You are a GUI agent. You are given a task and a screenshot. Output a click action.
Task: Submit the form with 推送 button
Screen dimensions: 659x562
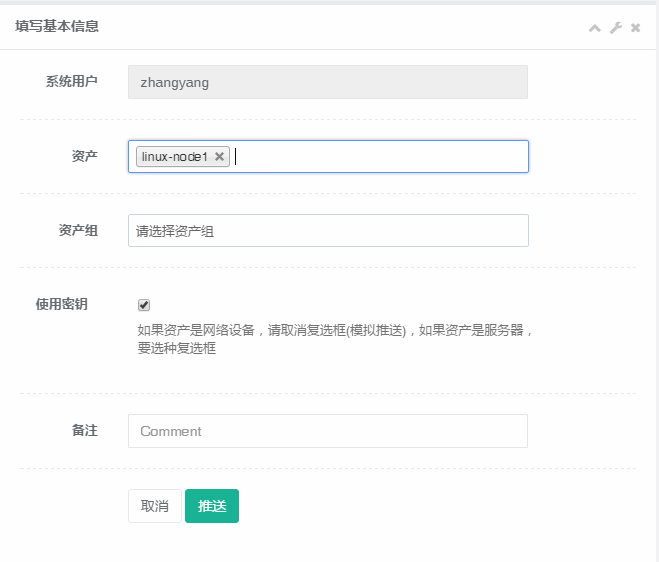point(212,506)
